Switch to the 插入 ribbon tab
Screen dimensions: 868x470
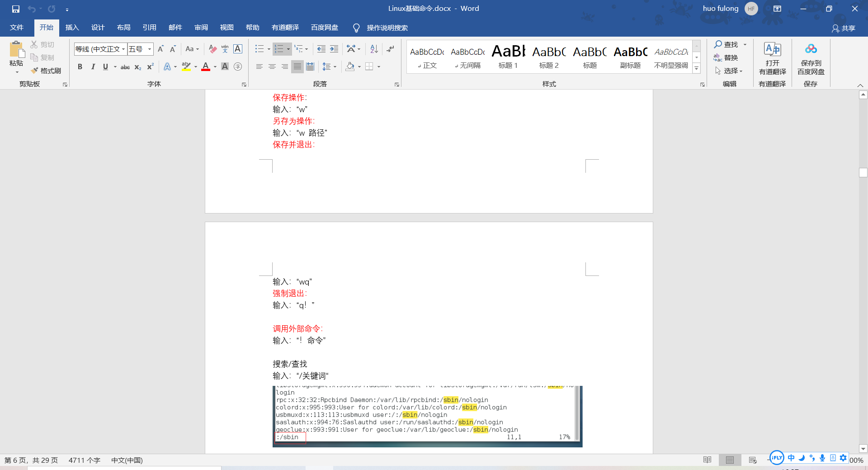tap(72, 28)
